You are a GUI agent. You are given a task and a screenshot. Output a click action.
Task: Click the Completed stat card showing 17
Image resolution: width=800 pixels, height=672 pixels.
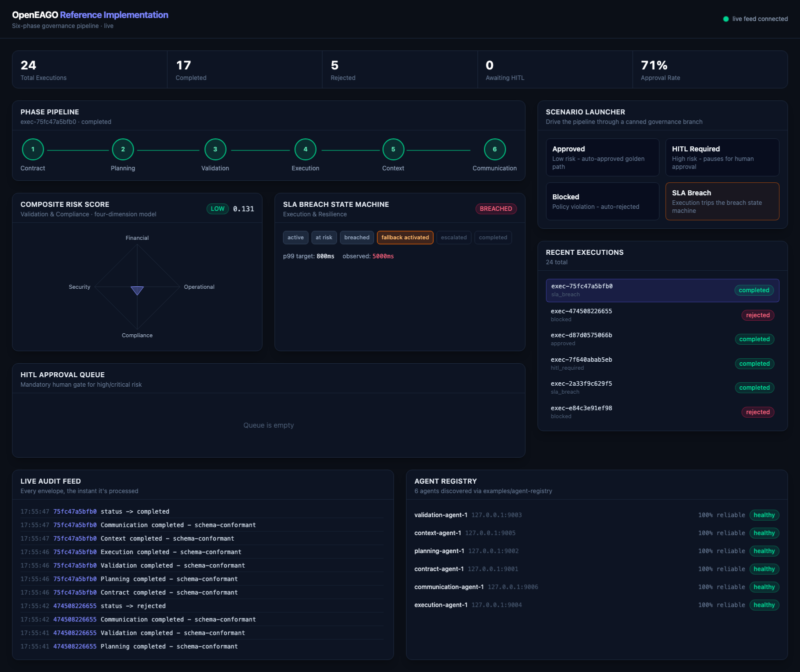click(244, 69)
